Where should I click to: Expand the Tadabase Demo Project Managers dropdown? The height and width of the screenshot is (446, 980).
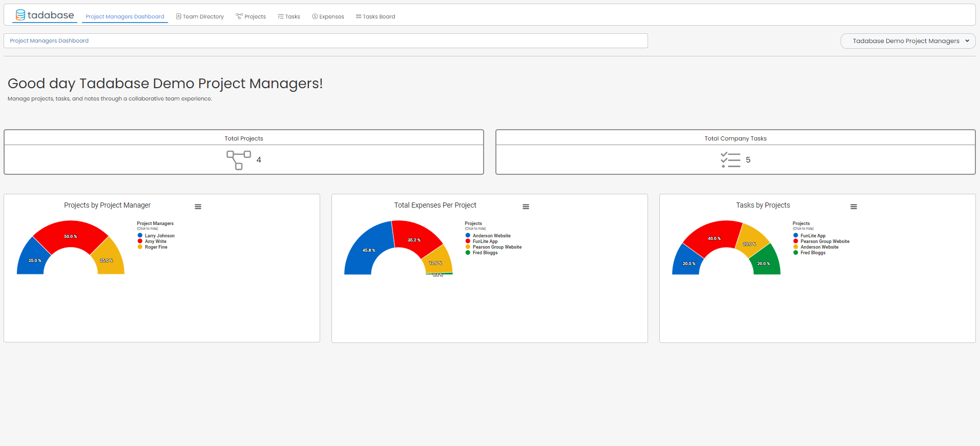[908, 41]
